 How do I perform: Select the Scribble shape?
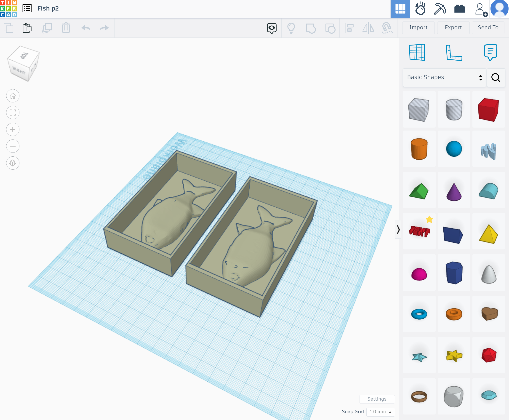488,149
